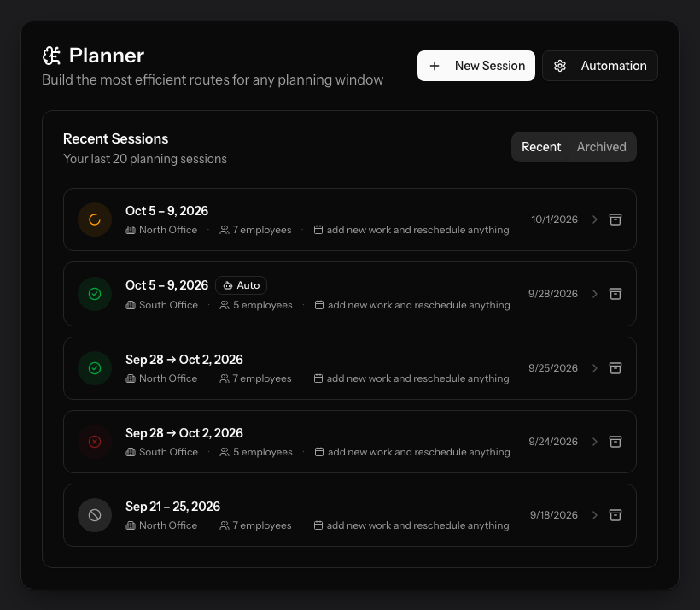700x610 pixels.
Task: Click '5 employees' in 9/28/2026 session
Action: pyautogui.click(x=263, y=305)
